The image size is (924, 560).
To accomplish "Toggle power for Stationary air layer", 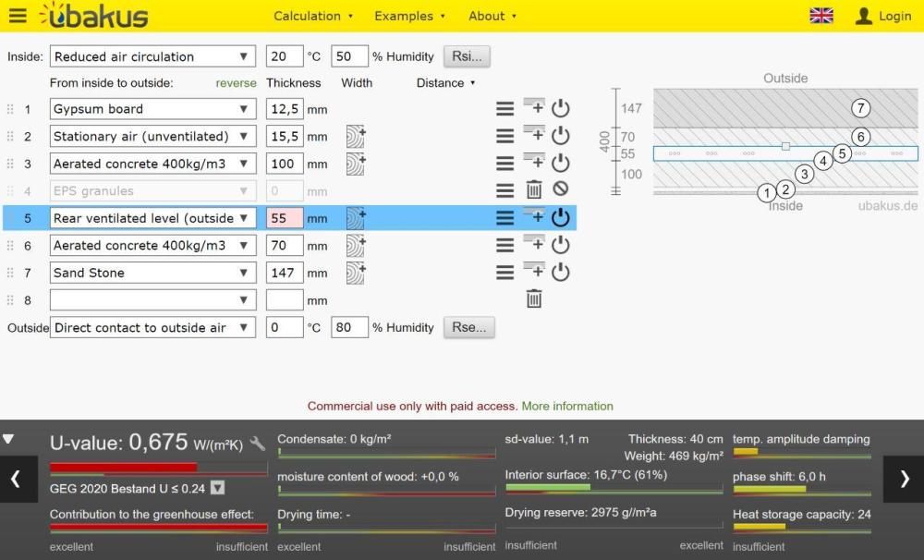I will click(x=561, y=136).
